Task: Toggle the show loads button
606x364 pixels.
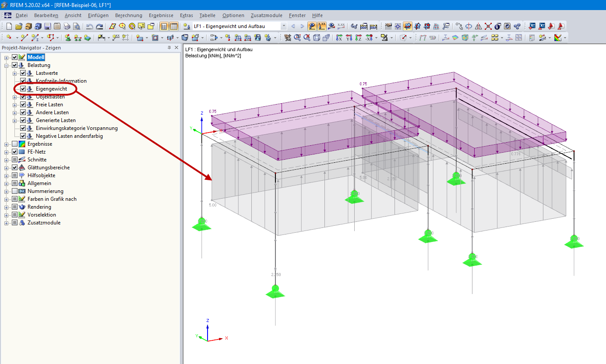Action: 312,26
